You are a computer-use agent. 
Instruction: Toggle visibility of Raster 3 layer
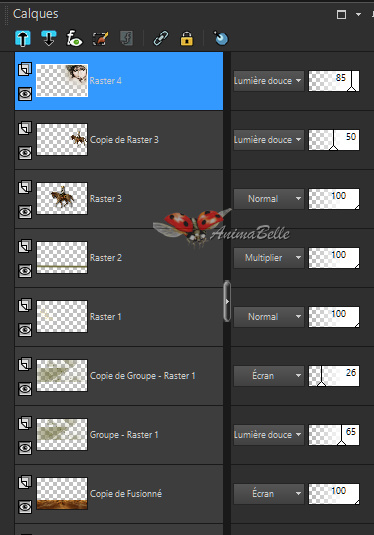25,212
